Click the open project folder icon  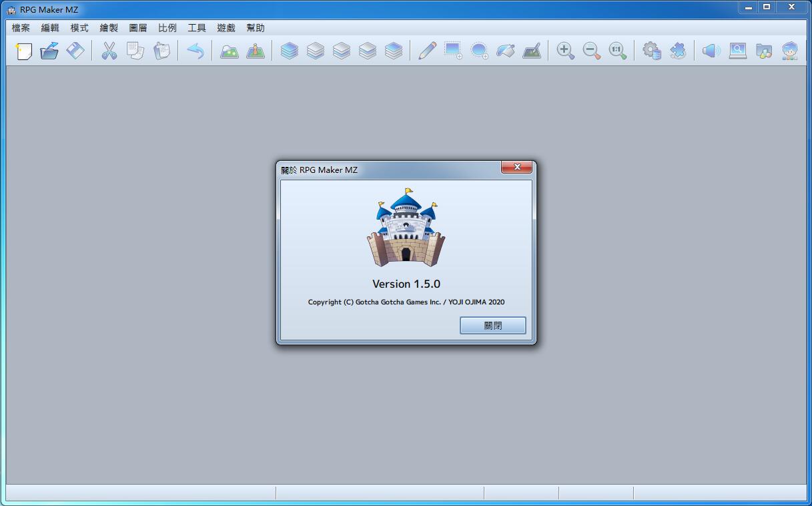click(x=49, y=51)
